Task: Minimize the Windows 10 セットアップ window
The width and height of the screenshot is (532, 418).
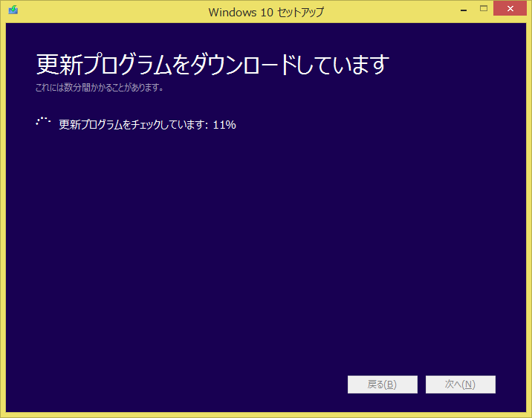Action: tap(464, 10)
